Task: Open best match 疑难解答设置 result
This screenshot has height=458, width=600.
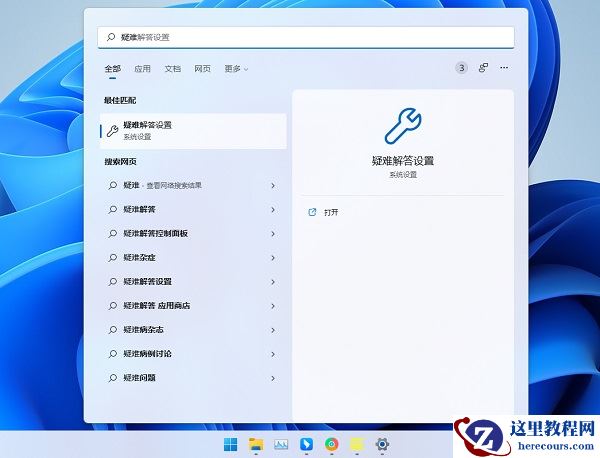Action: pyautogui.click(x=193, y=130)
